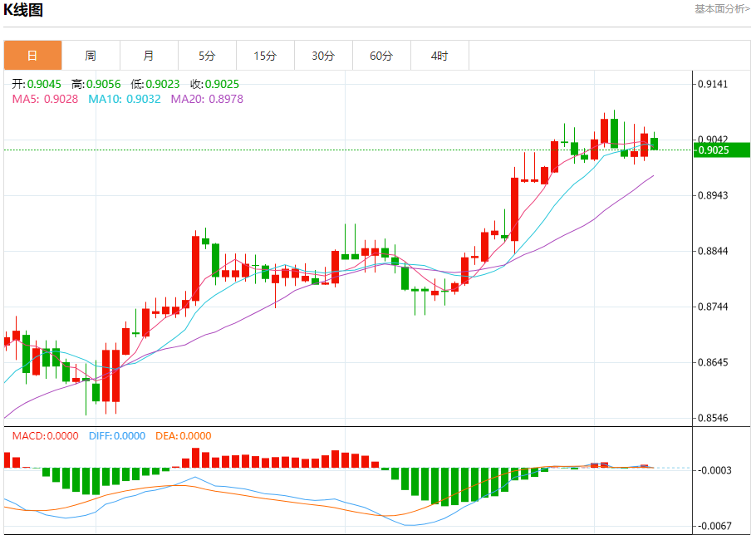Open the 30分 timeframe tab
This screenshot has height=535, width=756.
[323, 56]
